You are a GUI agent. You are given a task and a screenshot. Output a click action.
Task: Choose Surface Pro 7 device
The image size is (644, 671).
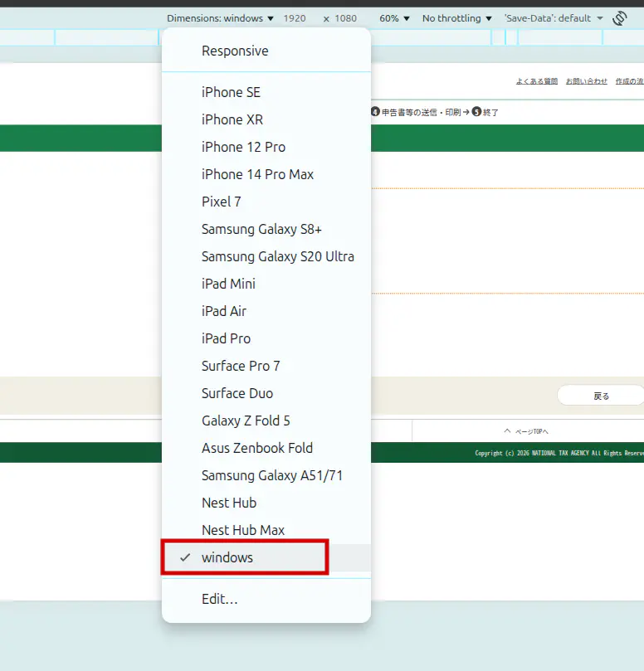tap(241, 366)
